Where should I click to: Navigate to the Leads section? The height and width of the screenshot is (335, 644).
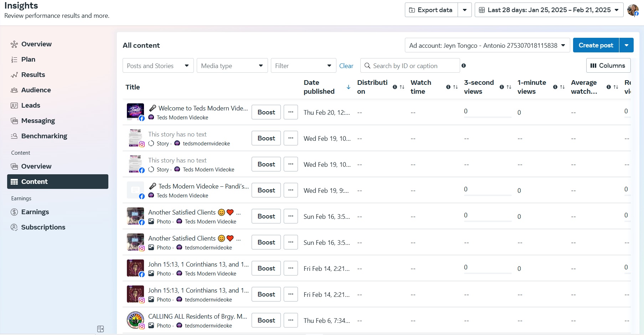click(30, 105)
